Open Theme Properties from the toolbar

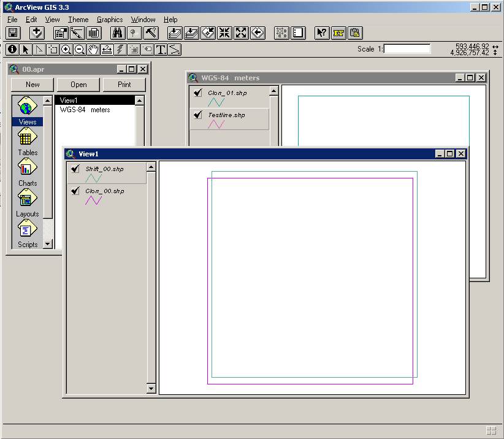(61, 32)
